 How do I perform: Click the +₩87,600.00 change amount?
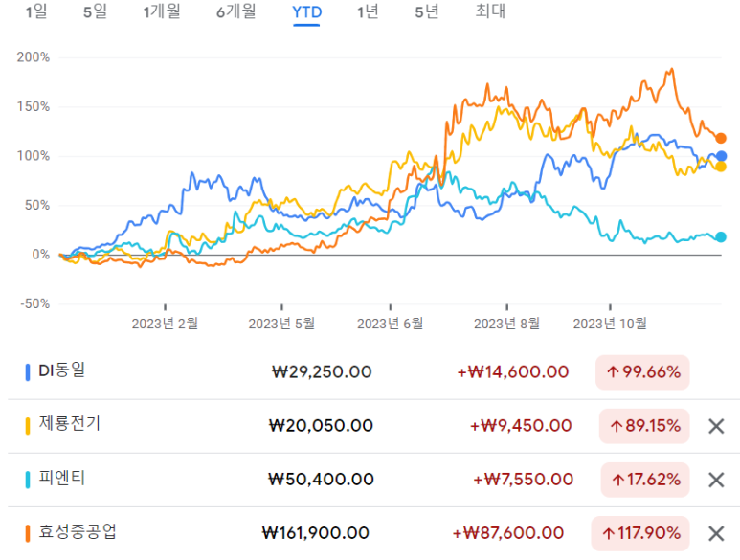click(x=507, y=533)
